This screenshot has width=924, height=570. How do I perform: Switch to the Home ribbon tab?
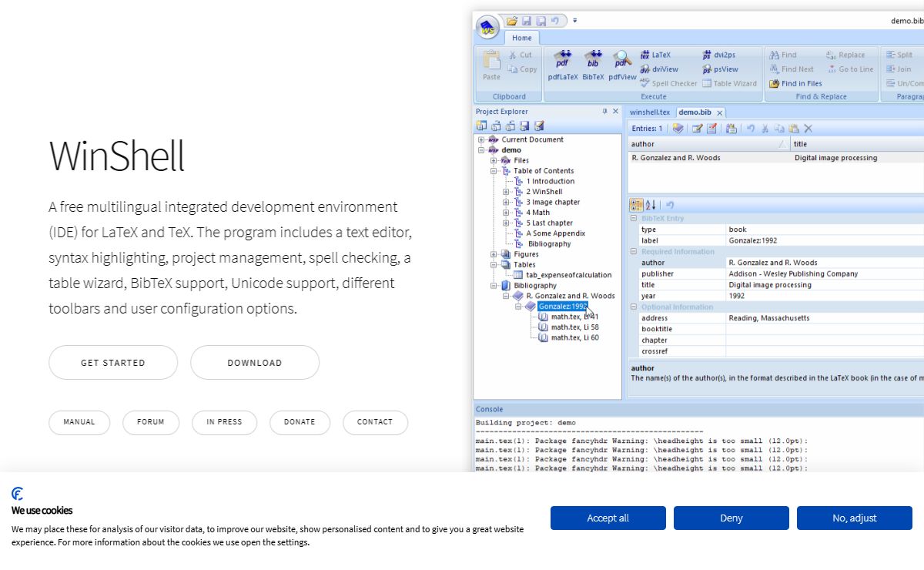[522, 38]
